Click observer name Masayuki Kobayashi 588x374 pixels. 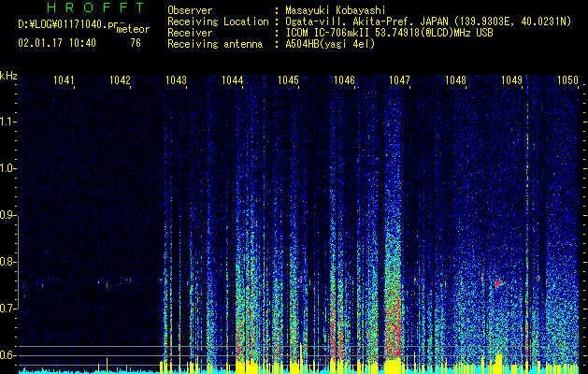coord(336,10)
